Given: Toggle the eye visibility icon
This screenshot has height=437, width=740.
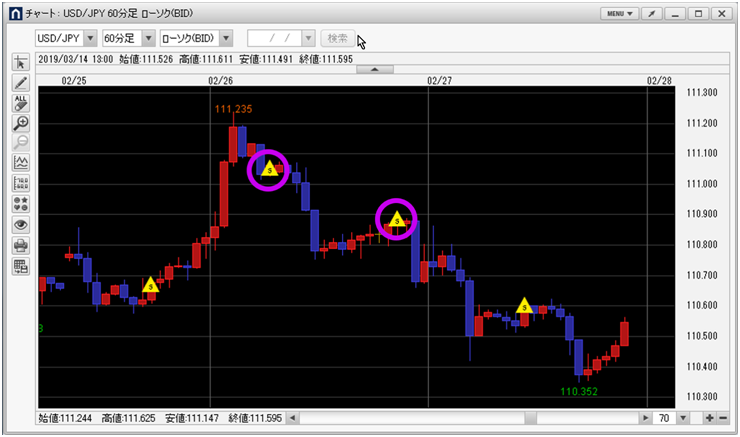Looking at the screenshot, I should tap(21, 225).
